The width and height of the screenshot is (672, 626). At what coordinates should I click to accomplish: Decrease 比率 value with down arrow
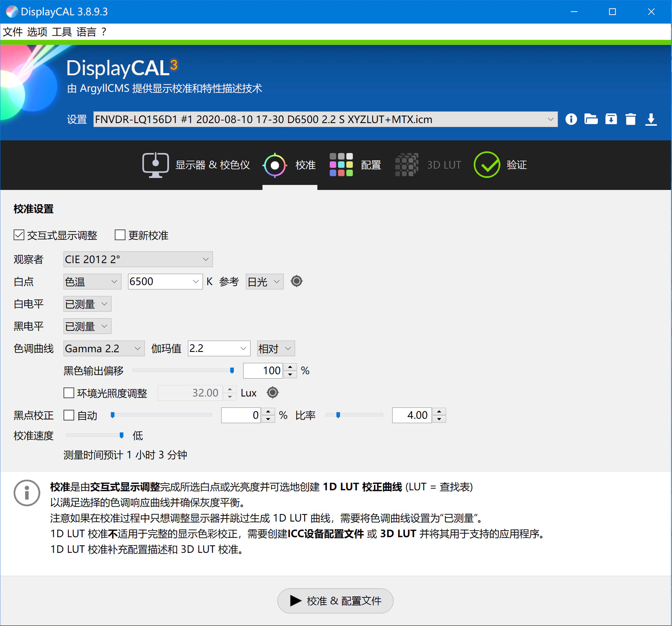[x=439, y=419]
